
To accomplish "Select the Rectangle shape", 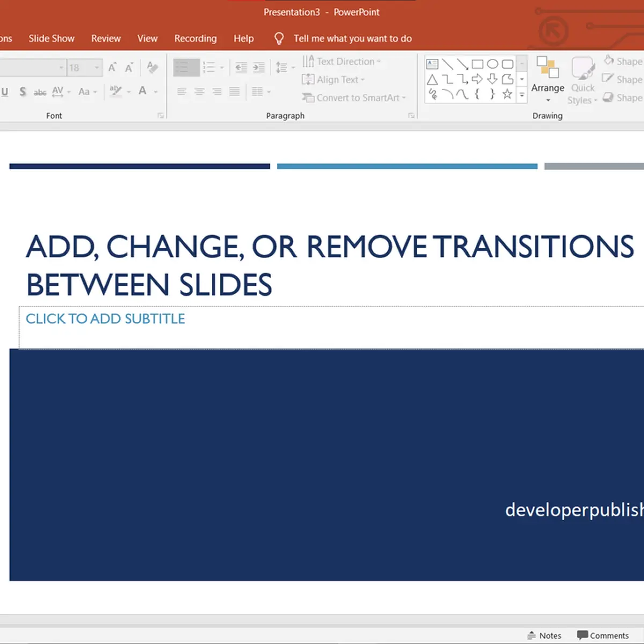I will pyautogui.click(x=477, y=64).
